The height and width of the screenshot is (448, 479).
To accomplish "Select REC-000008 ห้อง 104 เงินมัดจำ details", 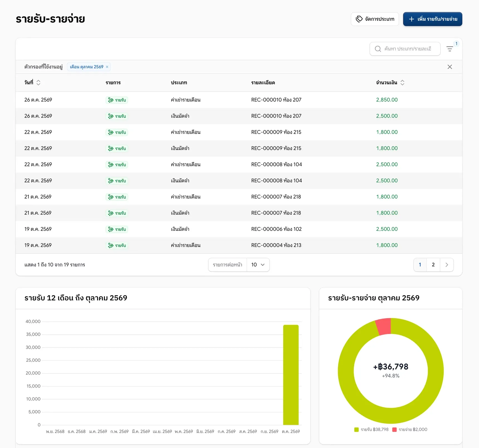I will pos(276,180).
